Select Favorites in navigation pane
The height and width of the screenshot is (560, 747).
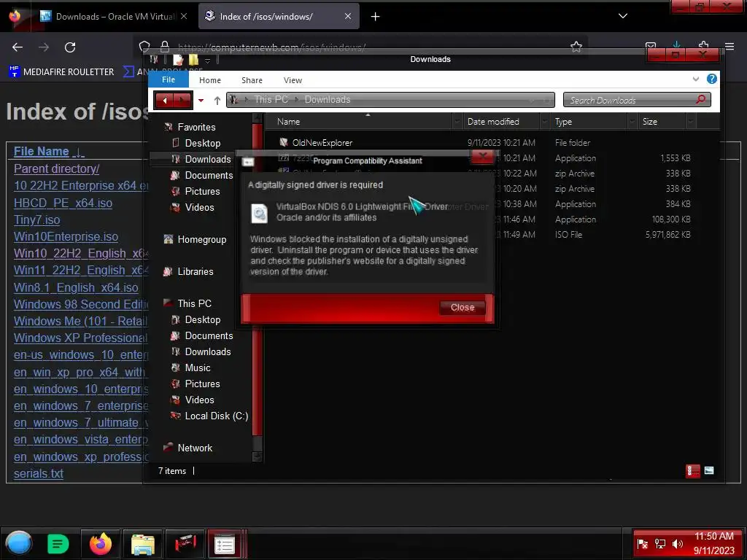[196, 127]
